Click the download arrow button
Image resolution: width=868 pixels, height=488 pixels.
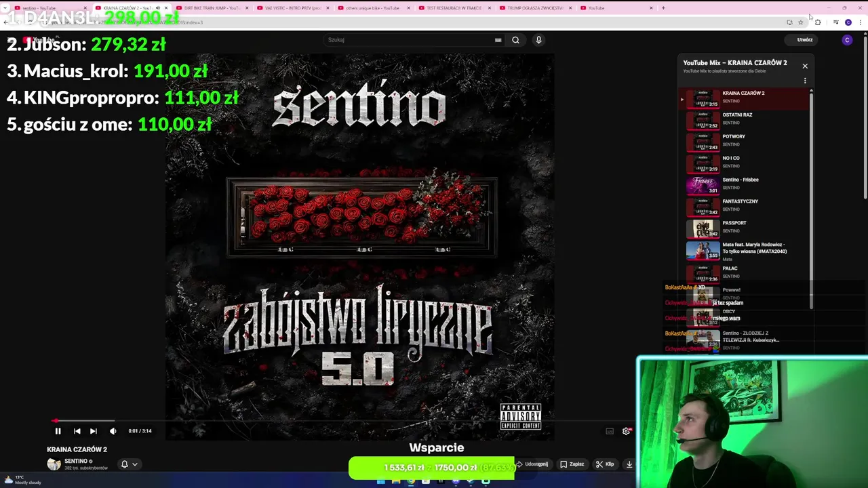point(629,464)
